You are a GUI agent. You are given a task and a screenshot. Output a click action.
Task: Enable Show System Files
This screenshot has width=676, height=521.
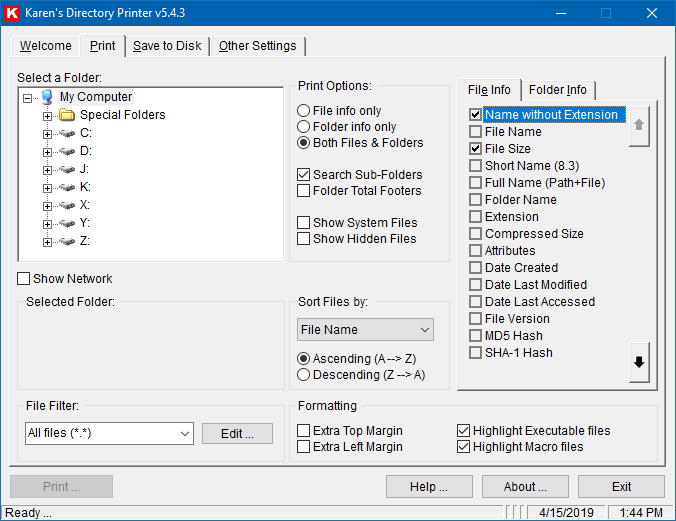(x=304, y=223)
